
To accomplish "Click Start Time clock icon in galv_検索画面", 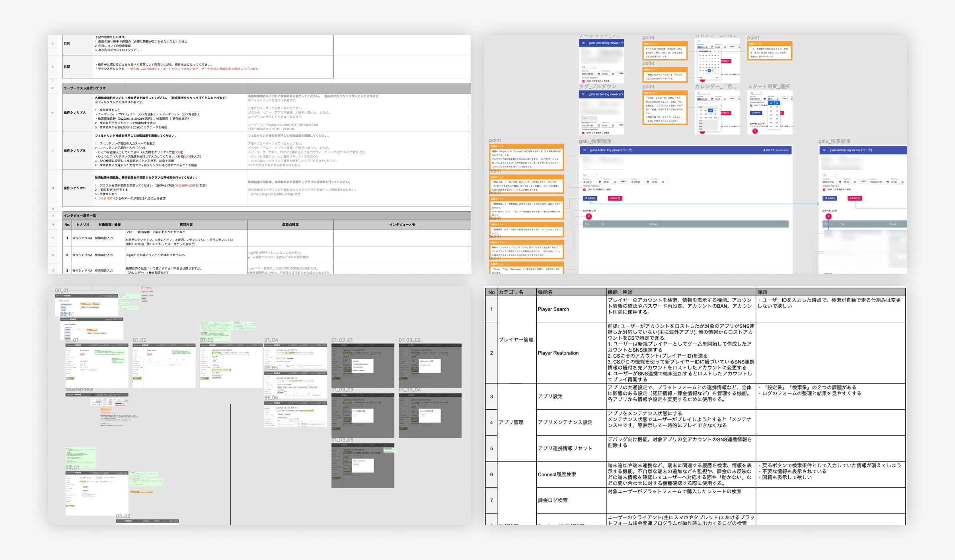I will [x=615, y=182].
